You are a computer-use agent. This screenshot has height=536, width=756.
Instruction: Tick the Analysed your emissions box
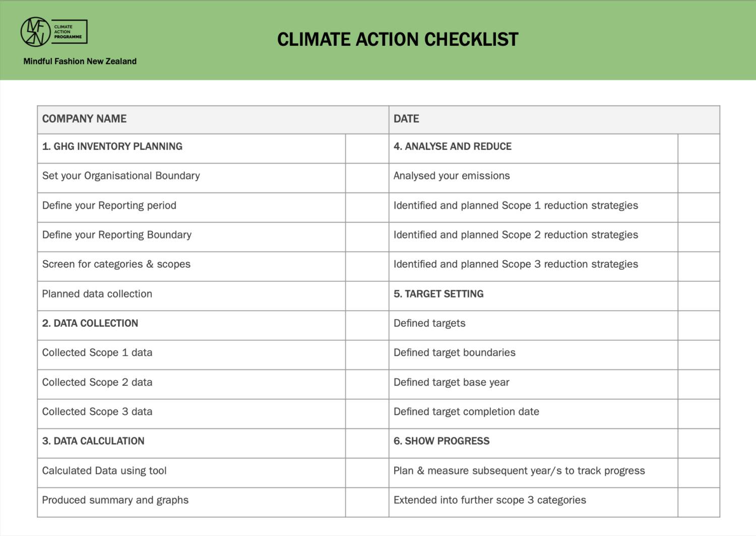[x=699, y=178]
